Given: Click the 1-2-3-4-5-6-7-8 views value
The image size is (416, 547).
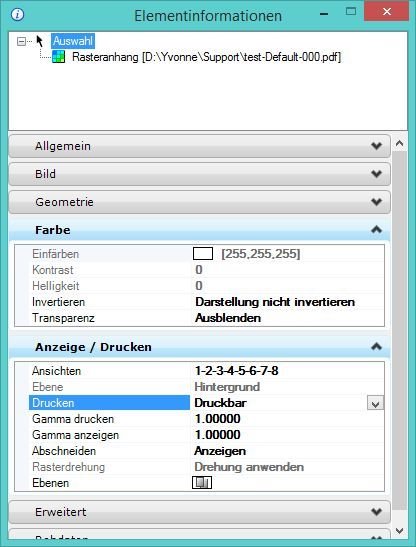Looking at the screenshot, I should click(237, 370).
